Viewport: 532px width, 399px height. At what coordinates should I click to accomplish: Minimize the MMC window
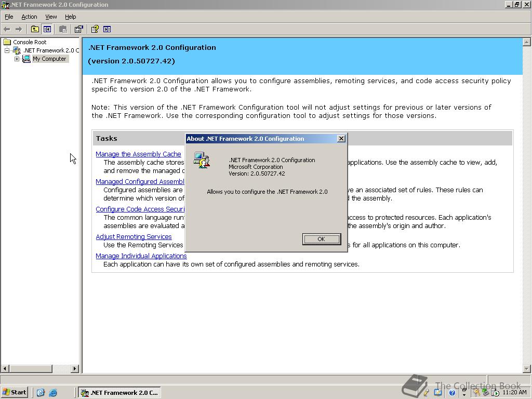[x=509, y=4]
